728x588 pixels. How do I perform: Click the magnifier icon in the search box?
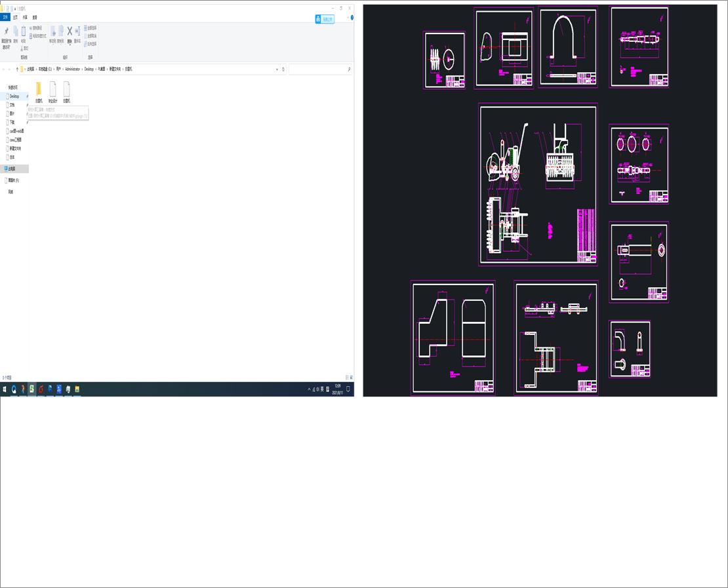pos(349,69)
